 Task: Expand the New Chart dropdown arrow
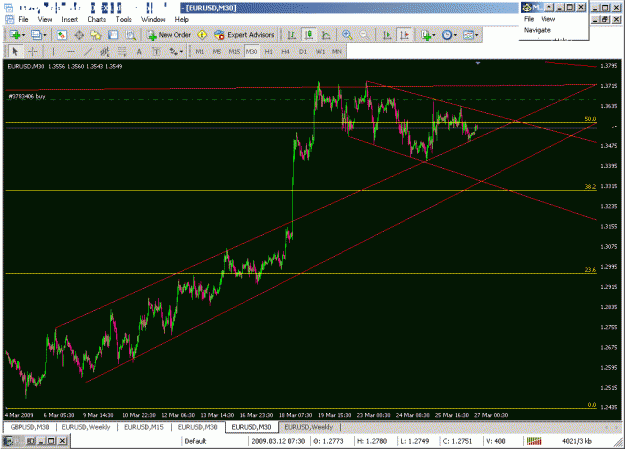click(24, 35)
